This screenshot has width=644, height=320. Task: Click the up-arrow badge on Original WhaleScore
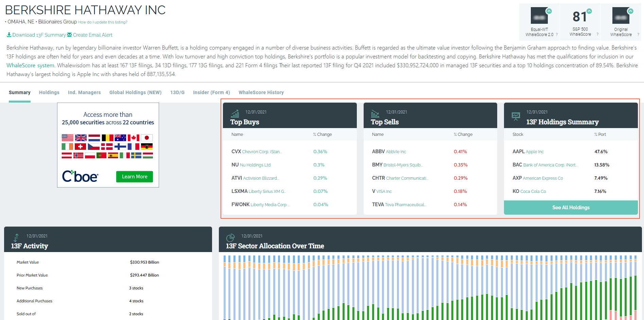(630, 11)
